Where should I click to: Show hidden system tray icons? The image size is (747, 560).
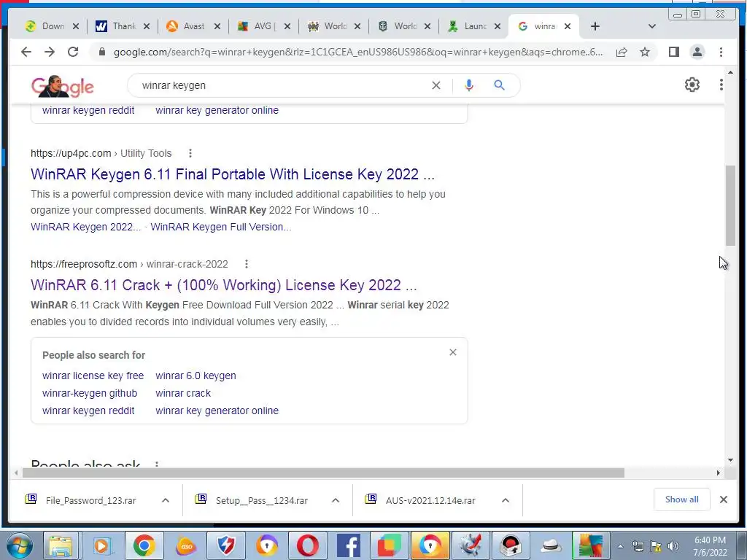[620, 547]
